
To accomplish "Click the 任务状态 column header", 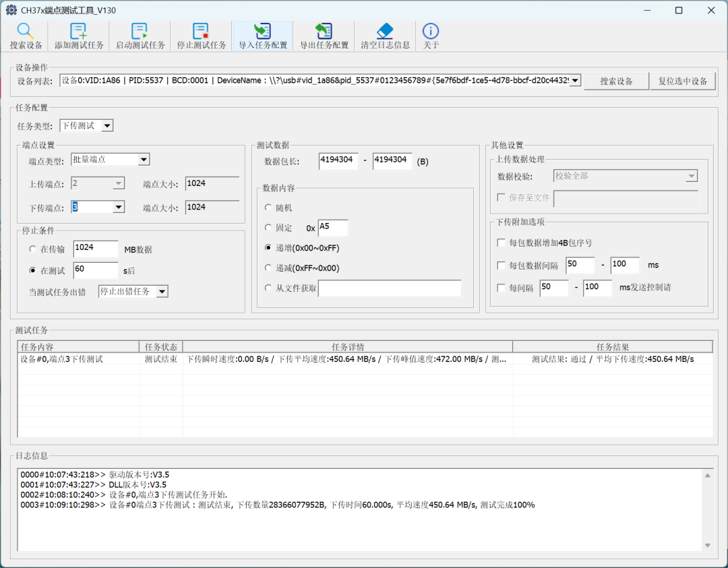I will [x=160, y=346].
